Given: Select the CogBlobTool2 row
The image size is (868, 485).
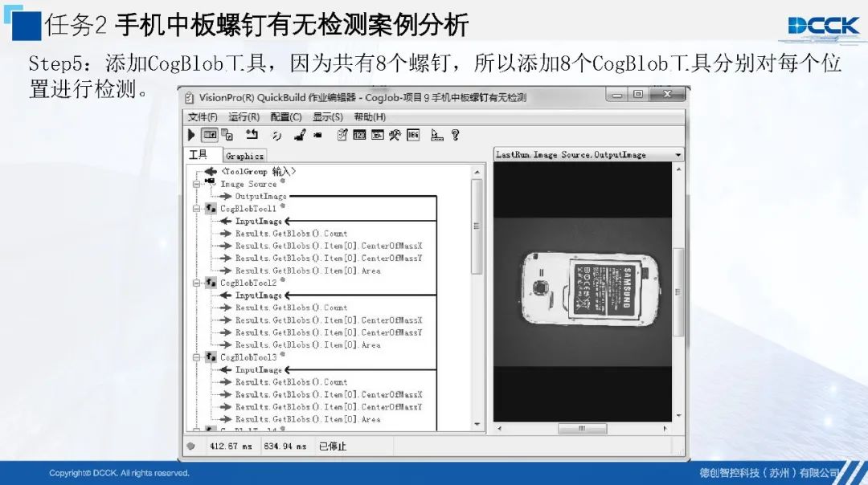Looking at the screenshot, I should click(248, 283).
